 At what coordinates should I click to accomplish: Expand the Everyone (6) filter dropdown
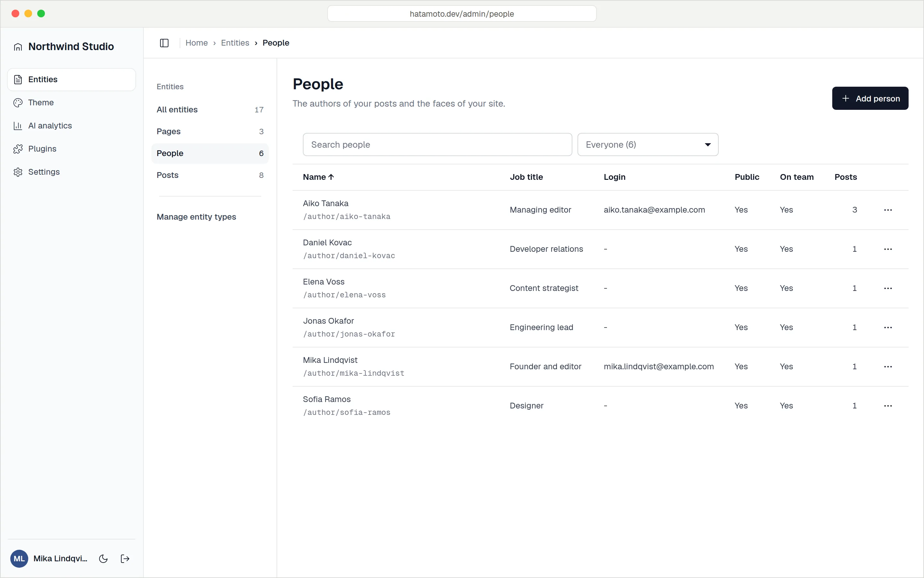pyautogui.click(x=647, y=144)
